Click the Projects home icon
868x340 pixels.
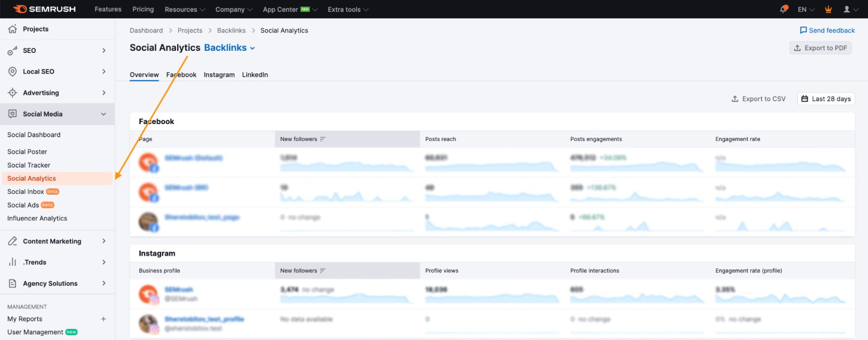(13, 29)
